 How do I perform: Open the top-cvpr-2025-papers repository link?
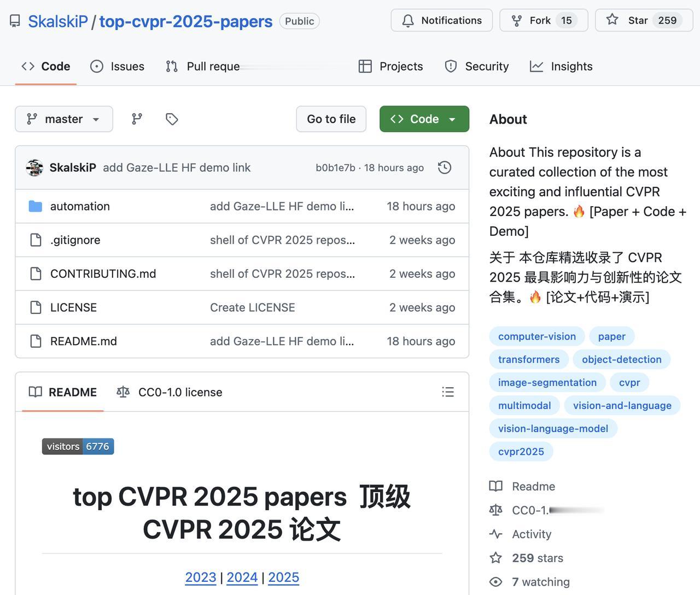click(186, 21)
